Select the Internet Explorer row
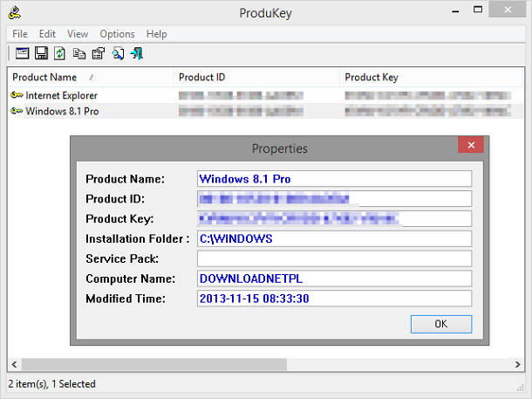Viewport: 532px width, 399px height. pos(265,95)
